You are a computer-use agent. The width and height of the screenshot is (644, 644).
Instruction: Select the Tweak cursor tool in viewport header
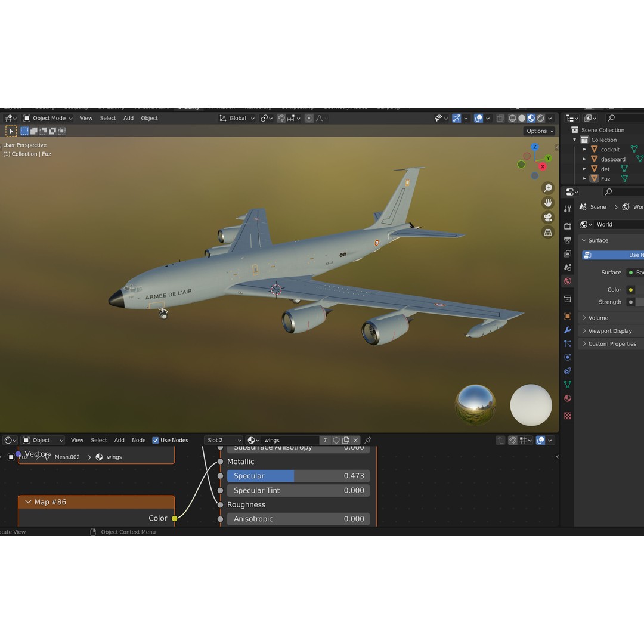click(x=11, y=131)
